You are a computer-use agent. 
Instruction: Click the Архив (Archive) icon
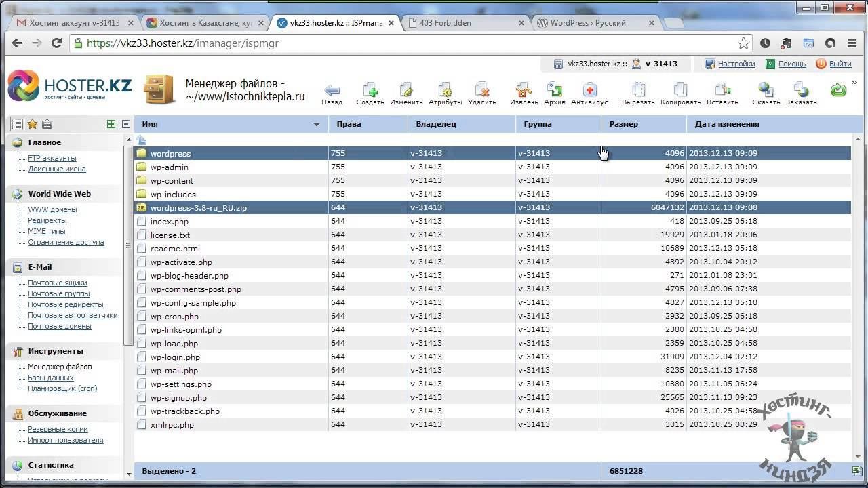[x=555, y=91]
